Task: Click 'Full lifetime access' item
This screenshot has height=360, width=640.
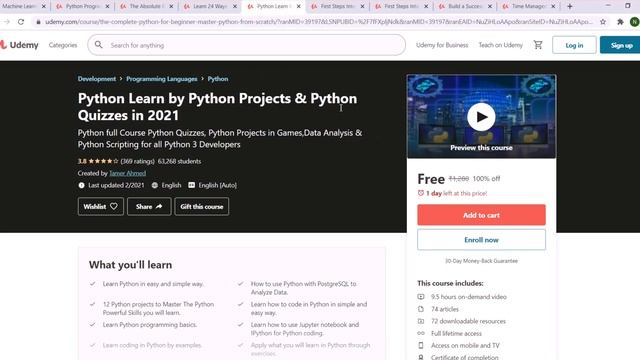Action: (456, 333)
